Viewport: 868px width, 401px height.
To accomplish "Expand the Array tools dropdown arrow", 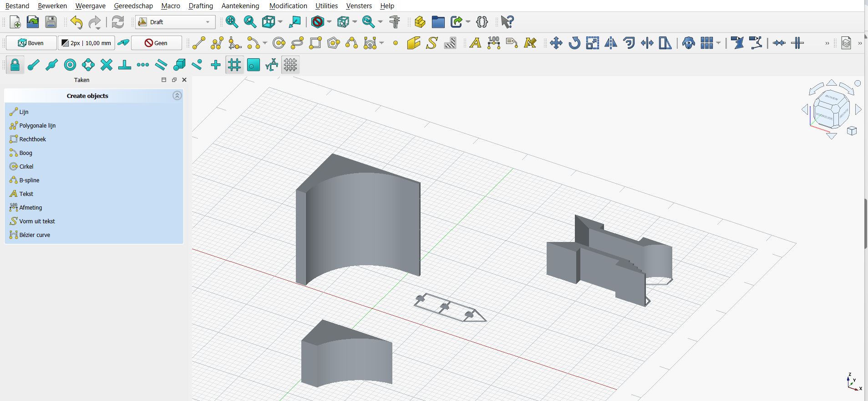I will coord(718,43).
